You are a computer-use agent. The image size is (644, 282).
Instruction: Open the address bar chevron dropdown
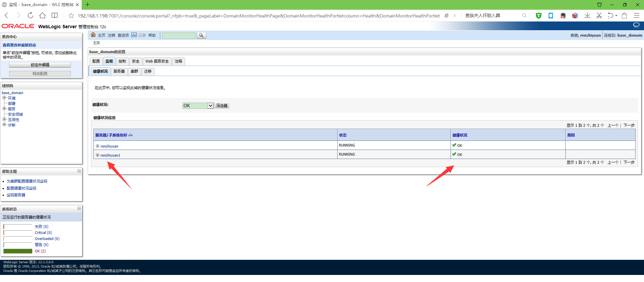point(455,15)
